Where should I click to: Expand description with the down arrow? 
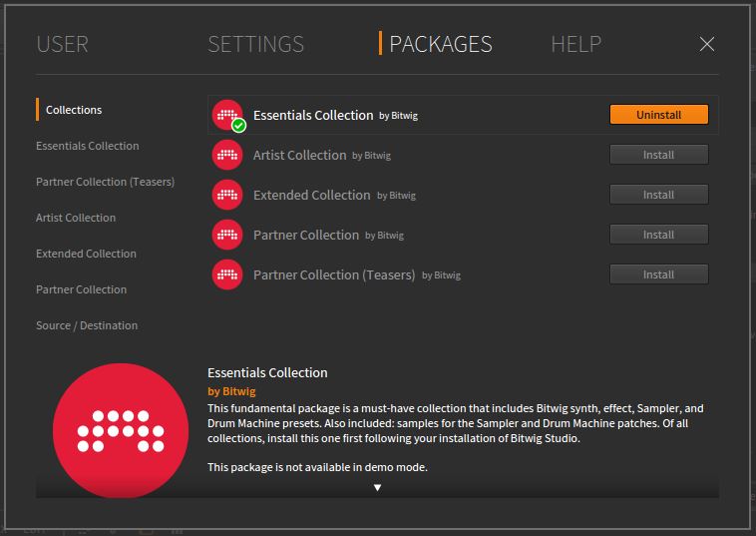[378, 488]
